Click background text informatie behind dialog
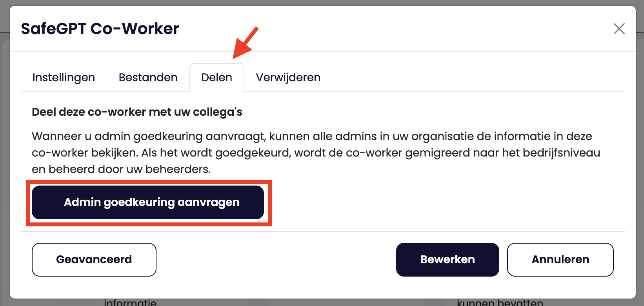Viewport: 644px width, 306px height. [130, 302]
